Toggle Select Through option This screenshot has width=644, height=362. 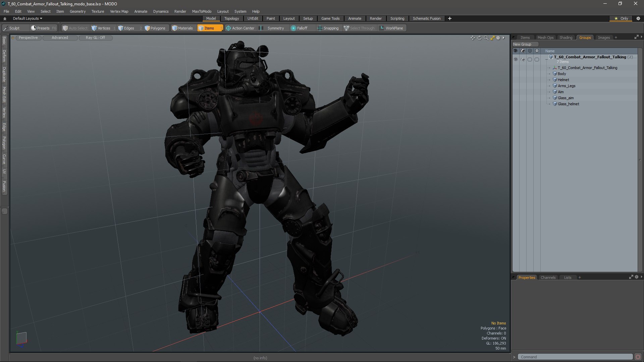(359, 28)
